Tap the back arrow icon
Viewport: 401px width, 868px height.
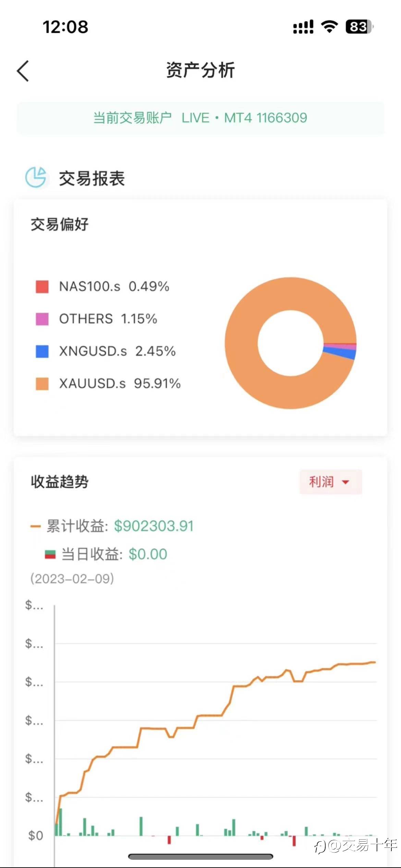23,71
